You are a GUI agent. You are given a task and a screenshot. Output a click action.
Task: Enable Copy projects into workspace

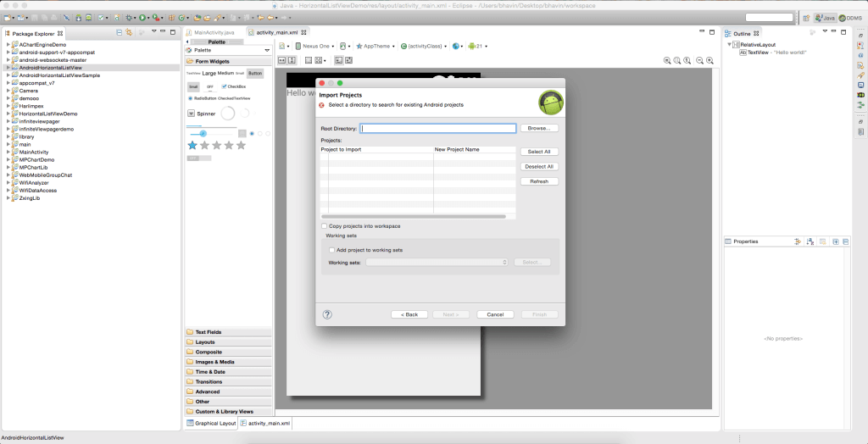[x=325, y=226]
